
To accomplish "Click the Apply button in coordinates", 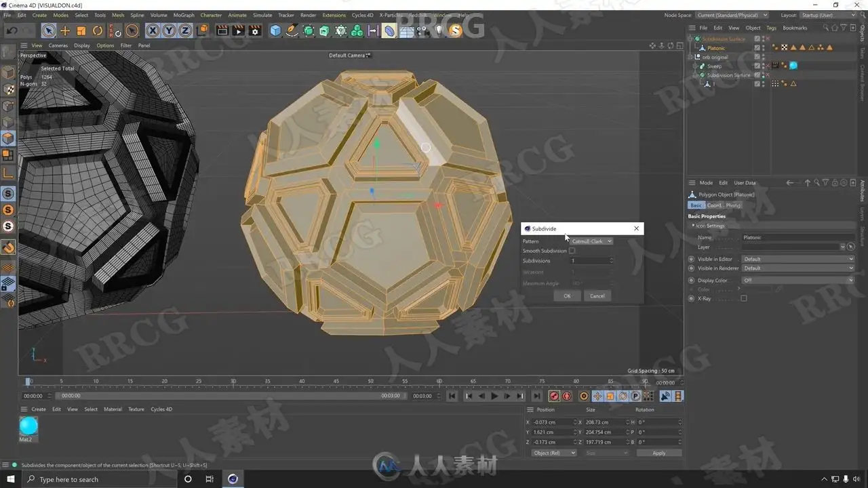I will [x=658, y=453].
